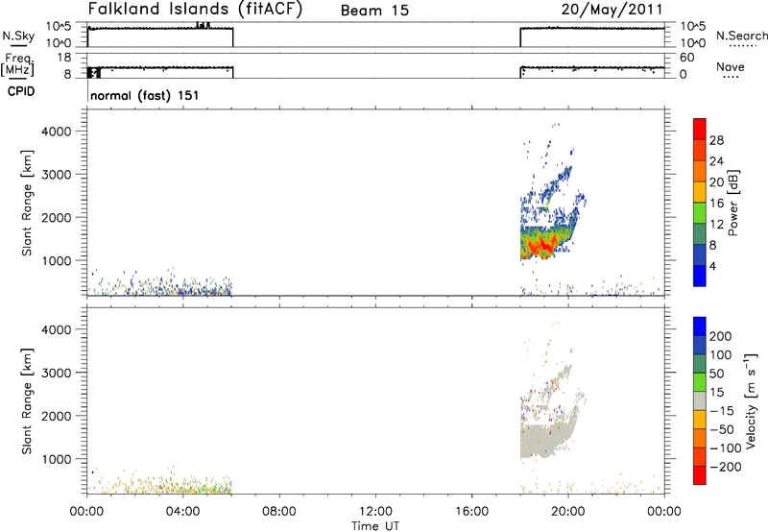Viewport: 768px width, 532px height.
Task: Click the "Falkland Islands (fitACF)" plot title
Action: [195, 10]
